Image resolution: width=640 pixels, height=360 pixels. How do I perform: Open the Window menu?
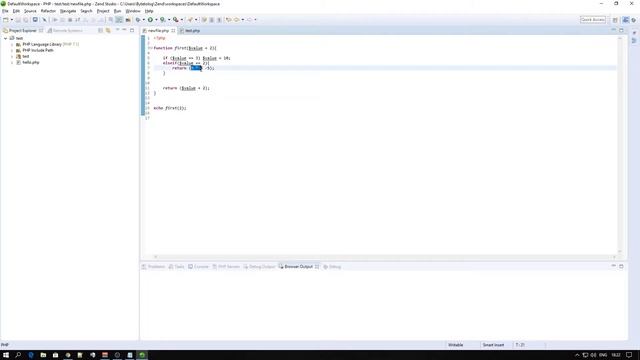point(133,11)
